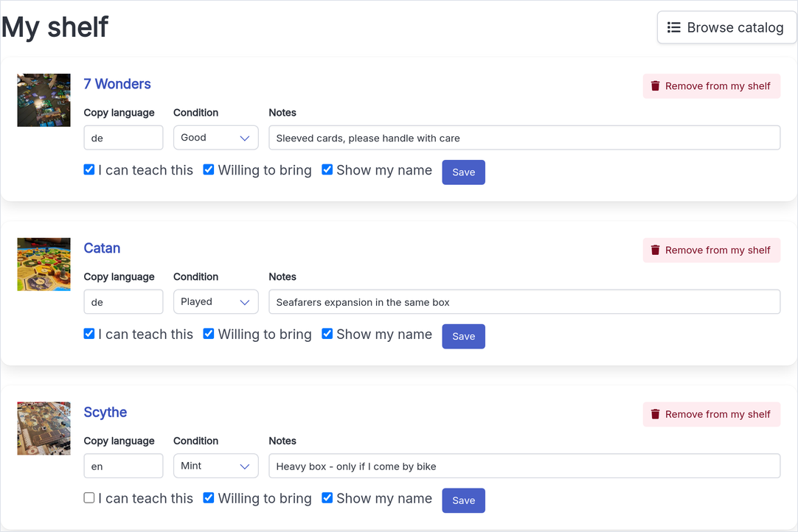Click the list icon in Browse catalog

point(674,27)
